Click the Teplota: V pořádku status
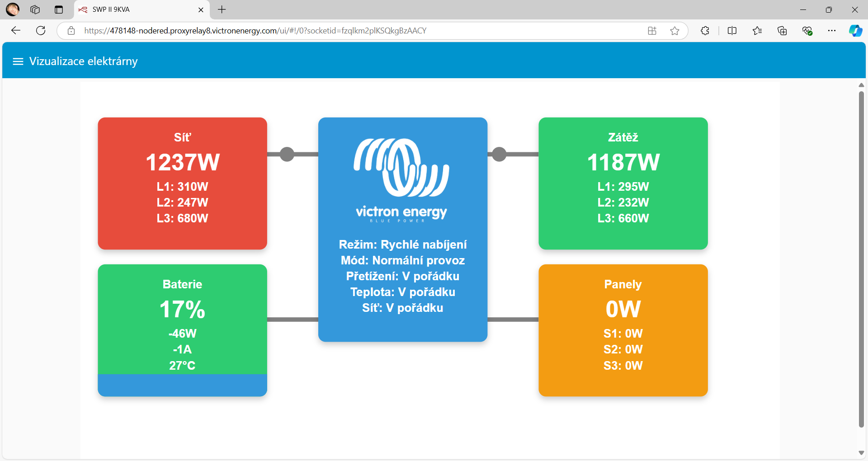 [x=403, y=292]
